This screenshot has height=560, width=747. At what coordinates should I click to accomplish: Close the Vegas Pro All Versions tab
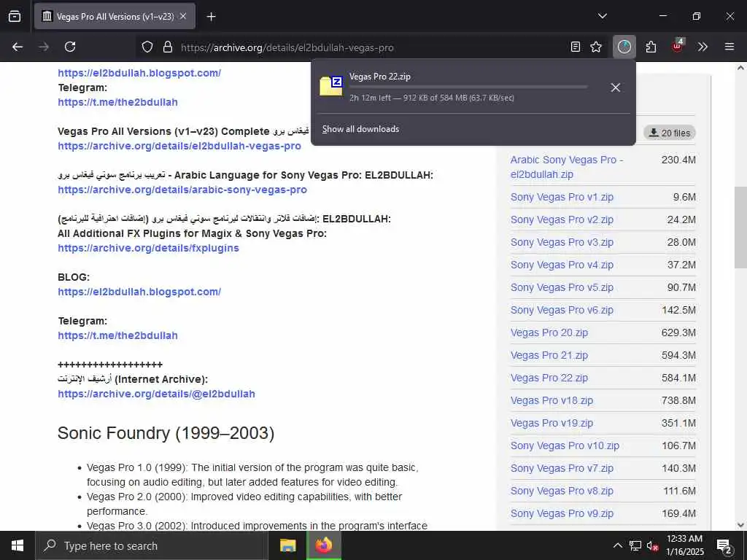(183, 16)
